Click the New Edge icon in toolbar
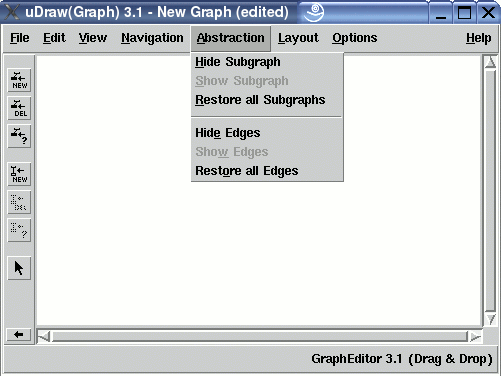 19,174
